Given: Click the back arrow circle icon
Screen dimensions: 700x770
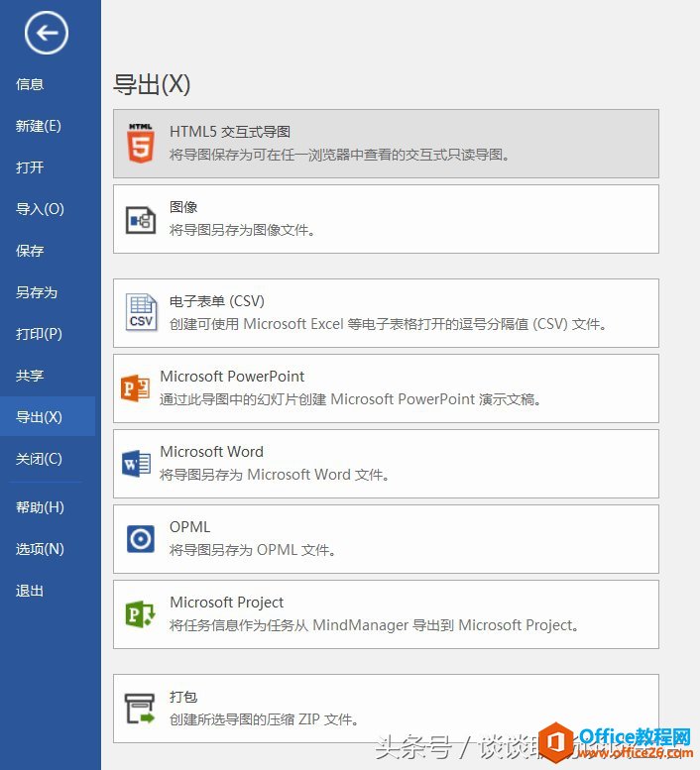Looking at the screenshot, I should point(47,33).
